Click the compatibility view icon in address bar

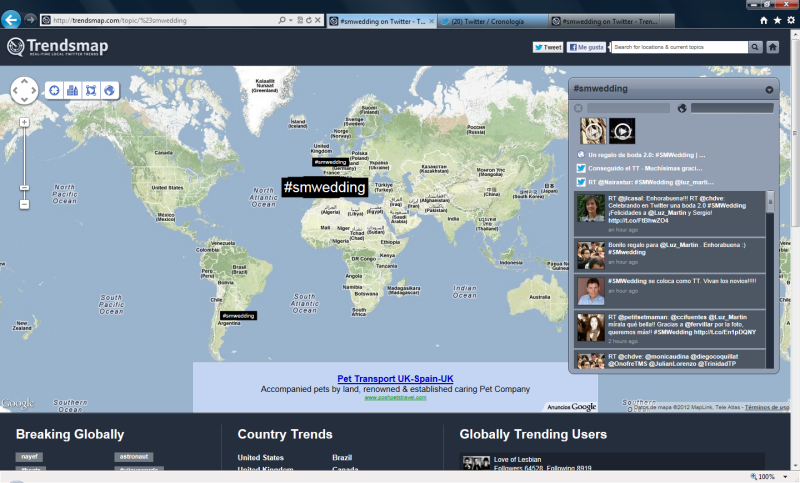(300, 20)
